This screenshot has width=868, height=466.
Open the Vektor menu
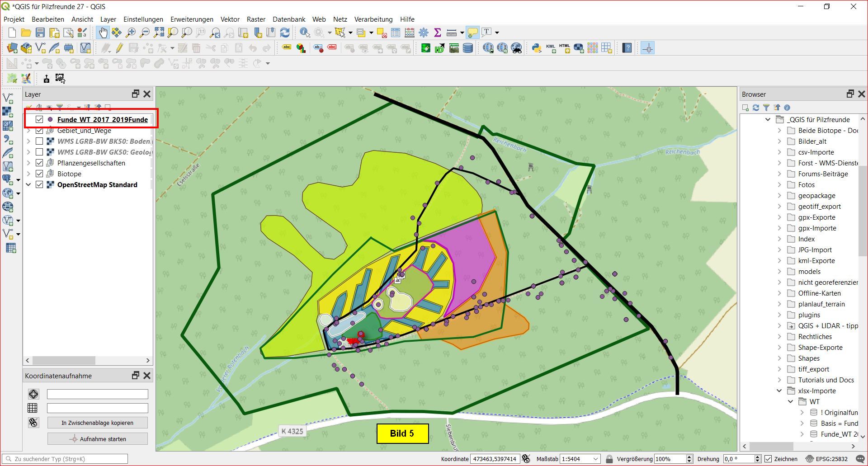coord(230,19)
